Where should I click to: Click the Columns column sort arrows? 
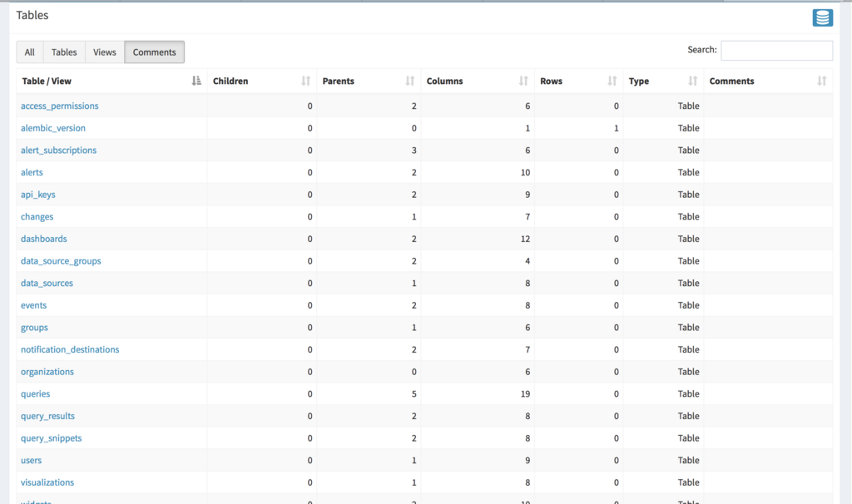point(523,81)
